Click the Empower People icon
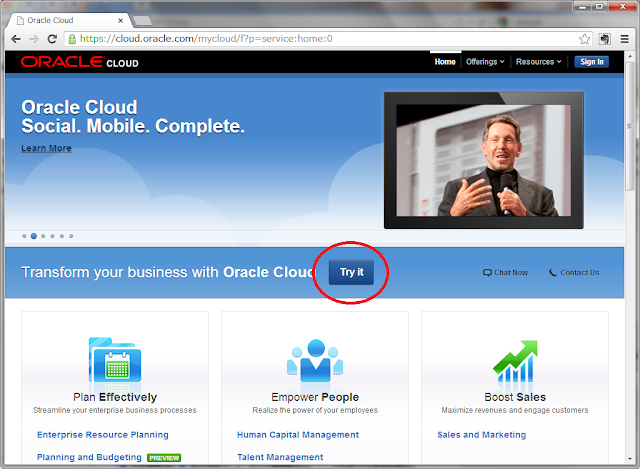Viewport: 640px width, 469px height. point(315,360)
